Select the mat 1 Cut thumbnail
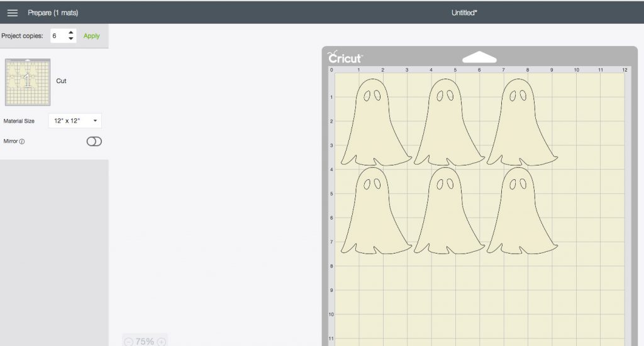 [x=28, y=82]
